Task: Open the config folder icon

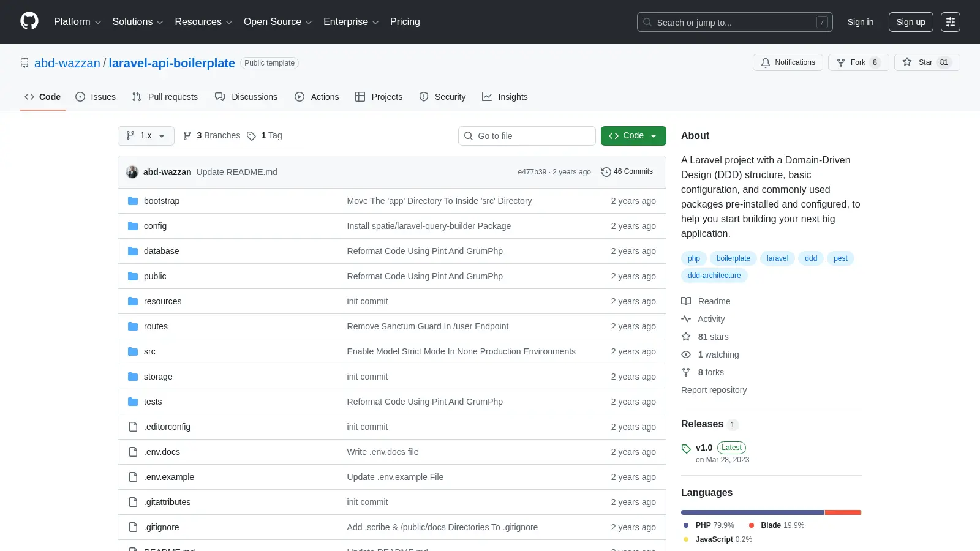Action: point(133,226)
